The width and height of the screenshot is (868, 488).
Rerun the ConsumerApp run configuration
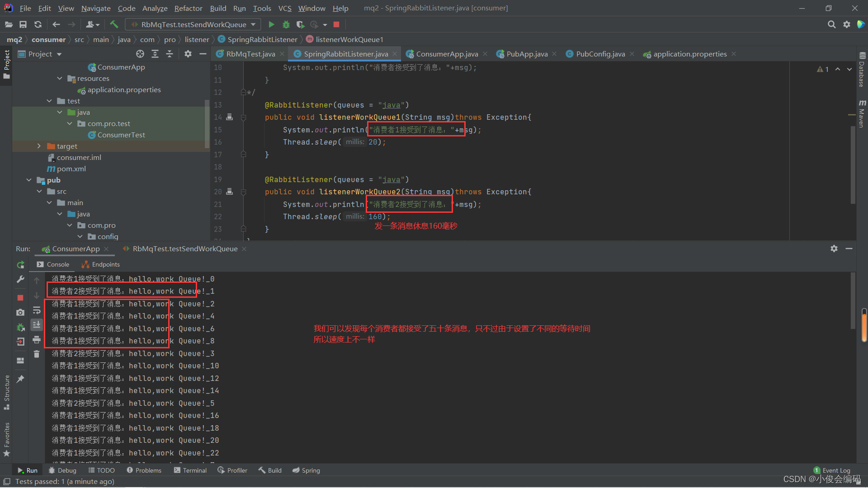(20, 265)
